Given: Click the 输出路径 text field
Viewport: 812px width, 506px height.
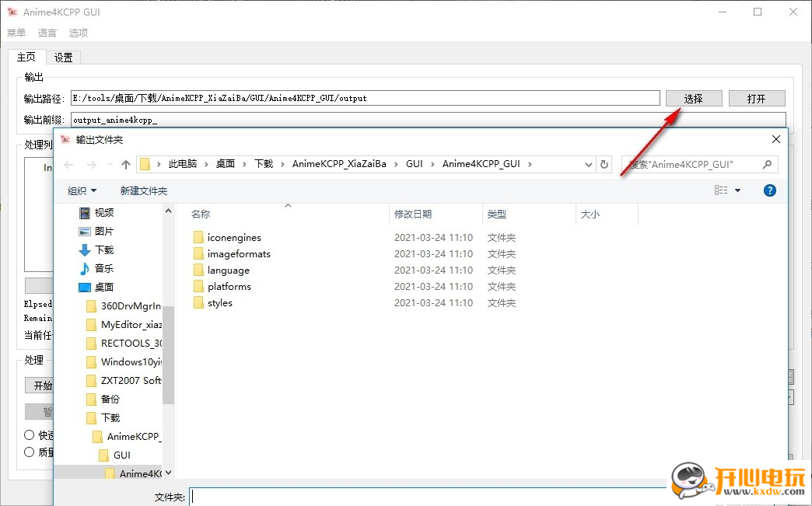Looking at the screenshot, I should click(365, 98).
